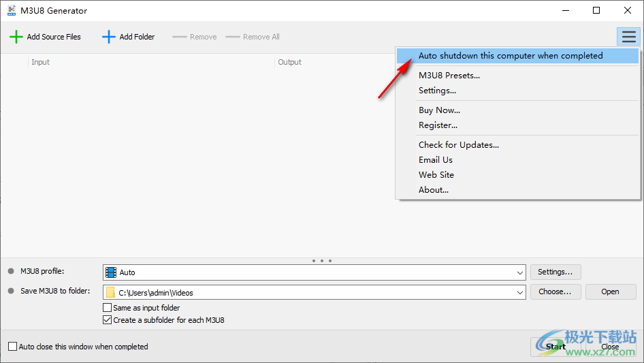644x363 pixels.
Task: Click the save folder path field
Action: (x=315, y=292)
